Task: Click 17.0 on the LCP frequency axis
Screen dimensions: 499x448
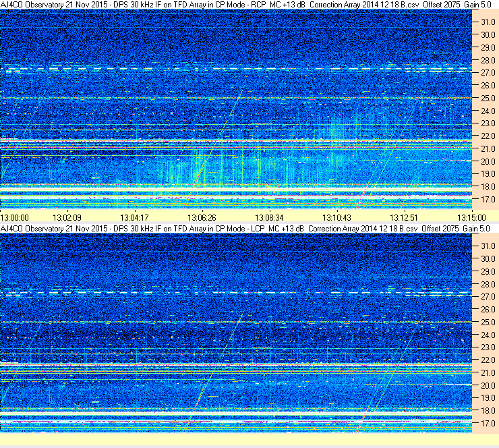Action: 488,424
